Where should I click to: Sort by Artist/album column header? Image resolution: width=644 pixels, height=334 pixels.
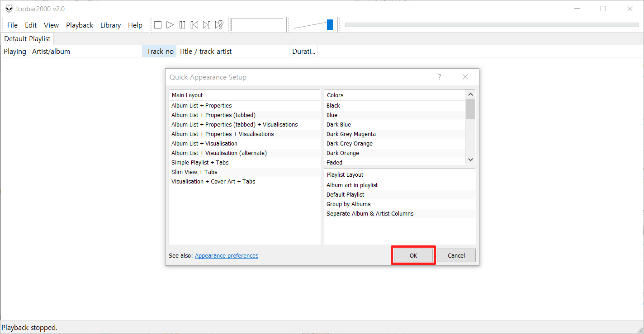(x=86, y=52)
